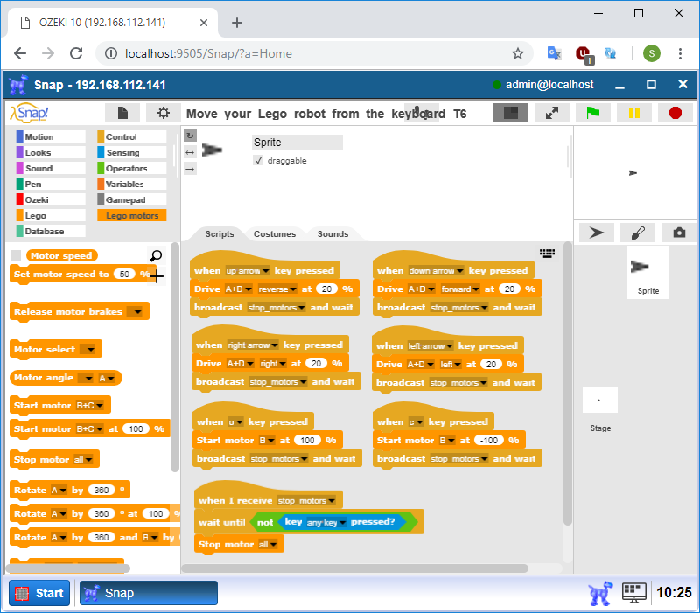Viewport: 700px width, 613px height.
Task: Click the Ozeki robot dog tray icon
Action: pos(600,593)
